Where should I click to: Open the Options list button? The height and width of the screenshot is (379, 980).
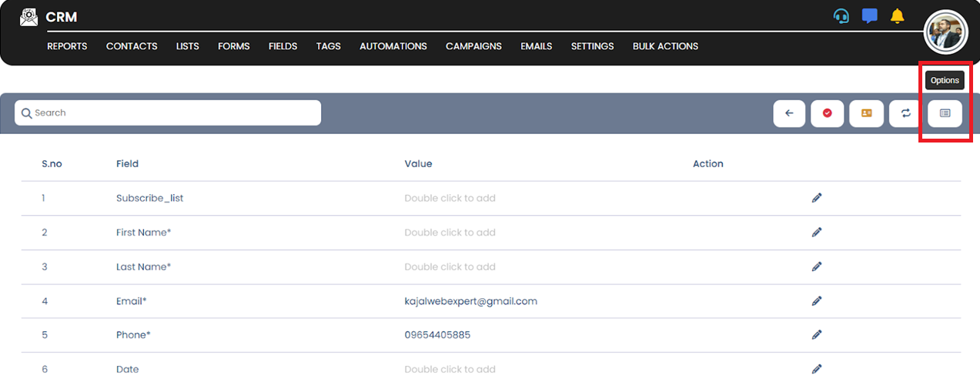point(945,113)
